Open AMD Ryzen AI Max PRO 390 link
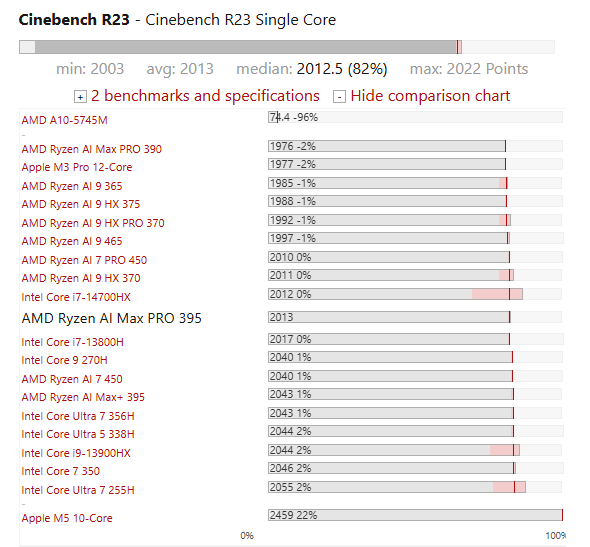Image resolution: width=590 pixels, height=547 pixels. tap(91, 149)
